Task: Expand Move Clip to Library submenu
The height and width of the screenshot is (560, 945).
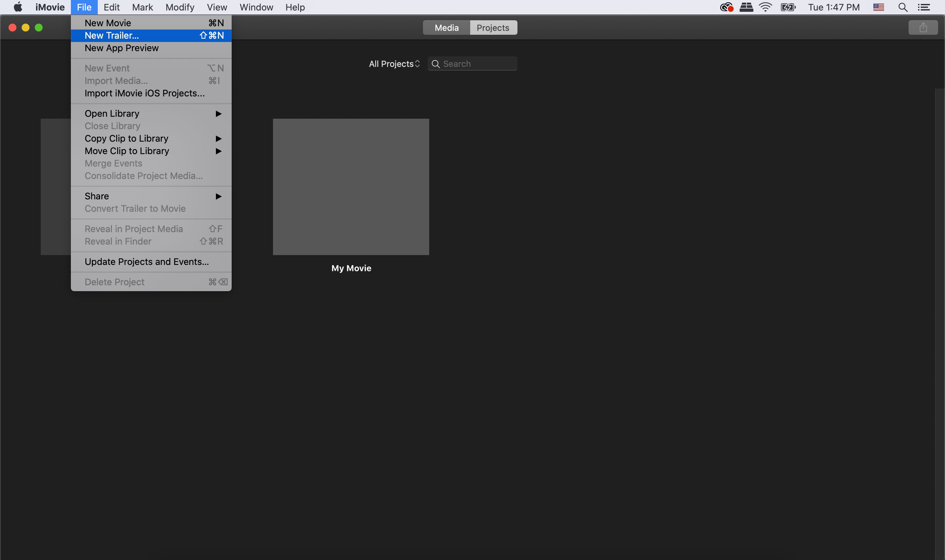Action: click(151, 151)
